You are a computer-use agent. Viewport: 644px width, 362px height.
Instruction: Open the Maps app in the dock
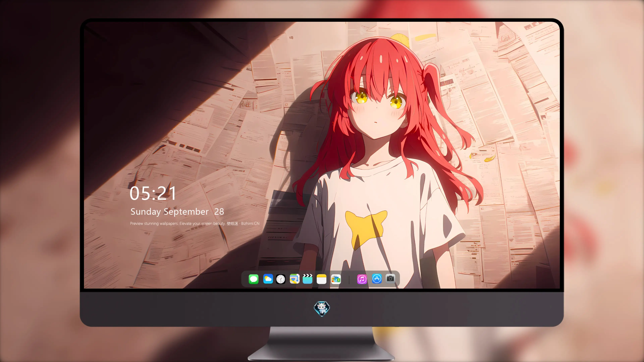coord(294,279)
